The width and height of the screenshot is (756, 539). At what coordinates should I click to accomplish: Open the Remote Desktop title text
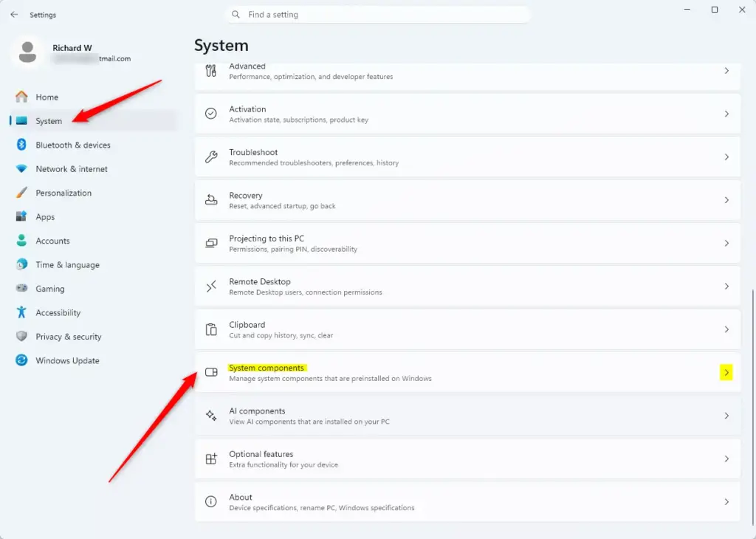259,281
